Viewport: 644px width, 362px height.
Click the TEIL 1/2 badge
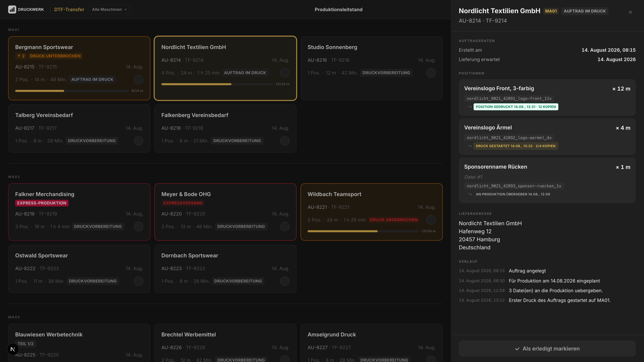[25, 344]
